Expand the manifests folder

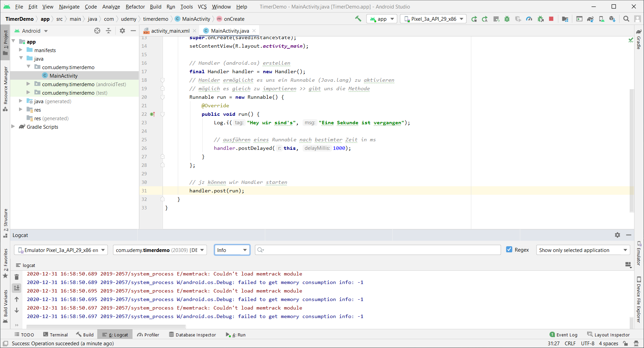pos(21,50)
